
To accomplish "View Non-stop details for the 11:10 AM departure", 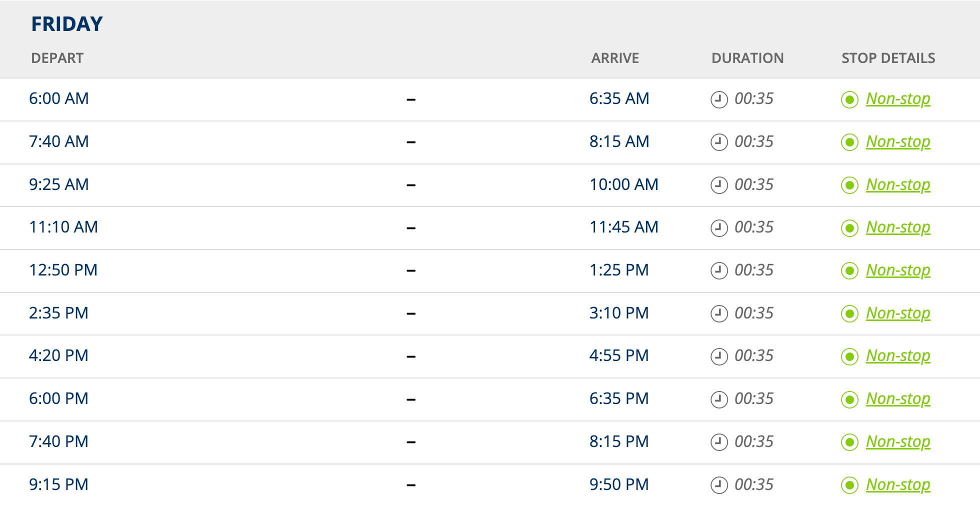I will (x=898, y=227).
